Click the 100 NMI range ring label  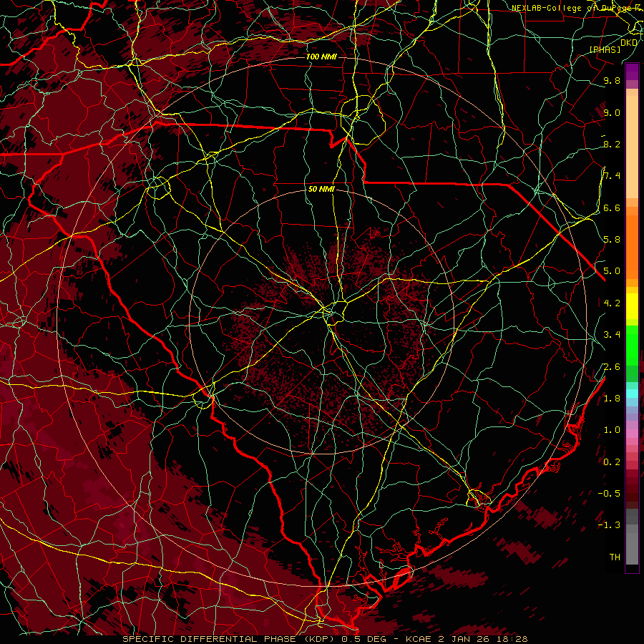click(x=321, y=57)
